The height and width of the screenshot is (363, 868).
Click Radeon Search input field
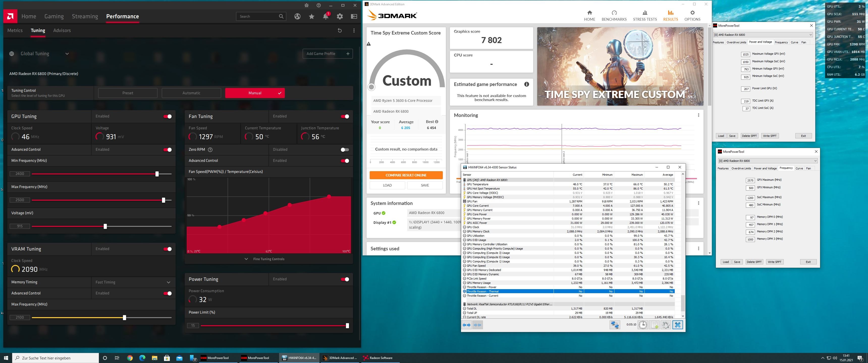coord(261,16)
